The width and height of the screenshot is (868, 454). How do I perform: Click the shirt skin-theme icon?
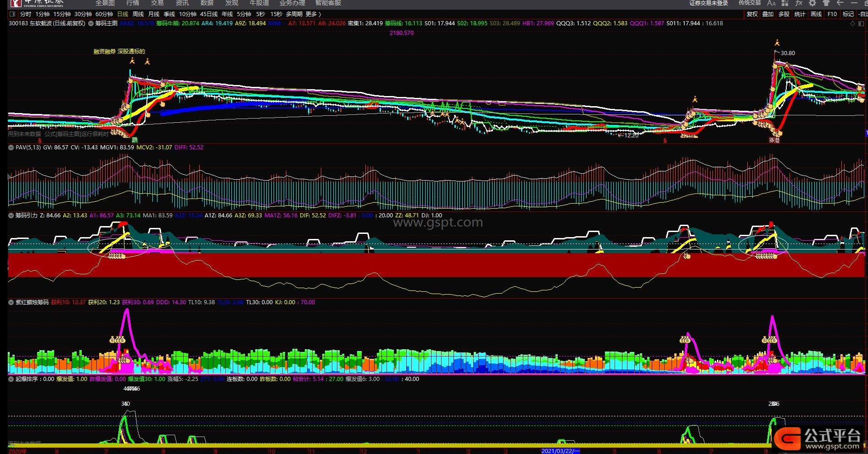(826, 3)
